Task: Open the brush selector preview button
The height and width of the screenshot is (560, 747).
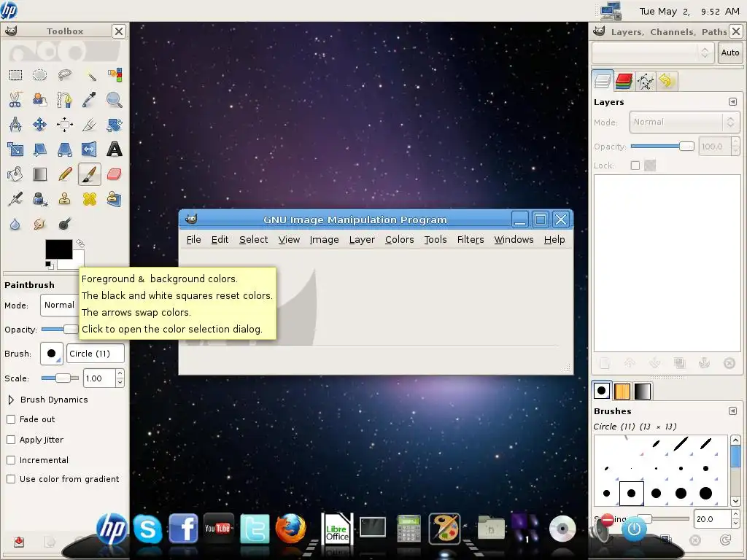Action: 52,354
